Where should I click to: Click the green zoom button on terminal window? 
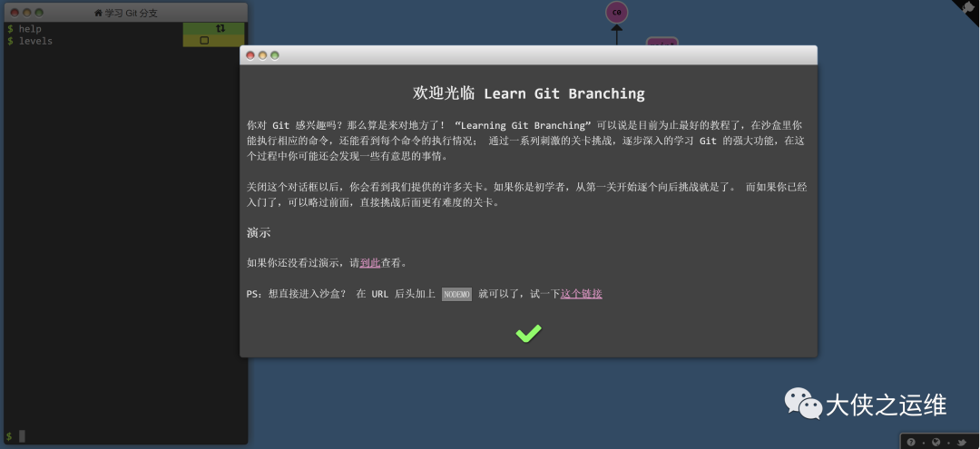(x=39, y=13)
